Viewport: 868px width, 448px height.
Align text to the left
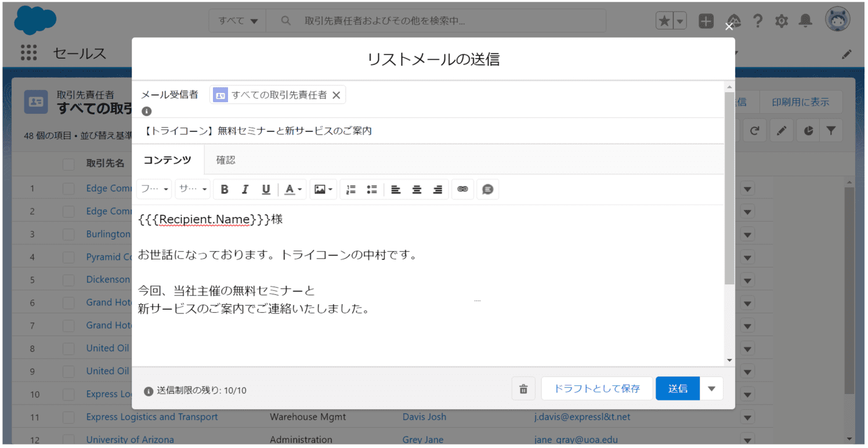(396, 189)
